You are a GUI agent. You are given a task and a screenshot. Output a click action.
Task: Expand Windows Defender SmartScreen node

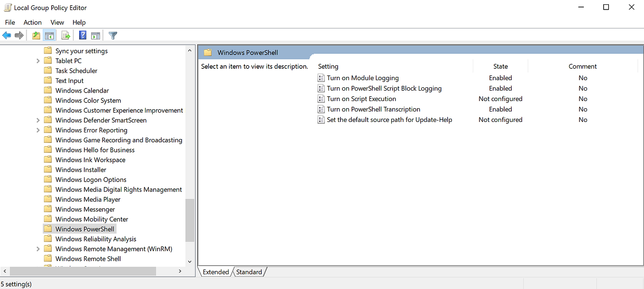38,120
